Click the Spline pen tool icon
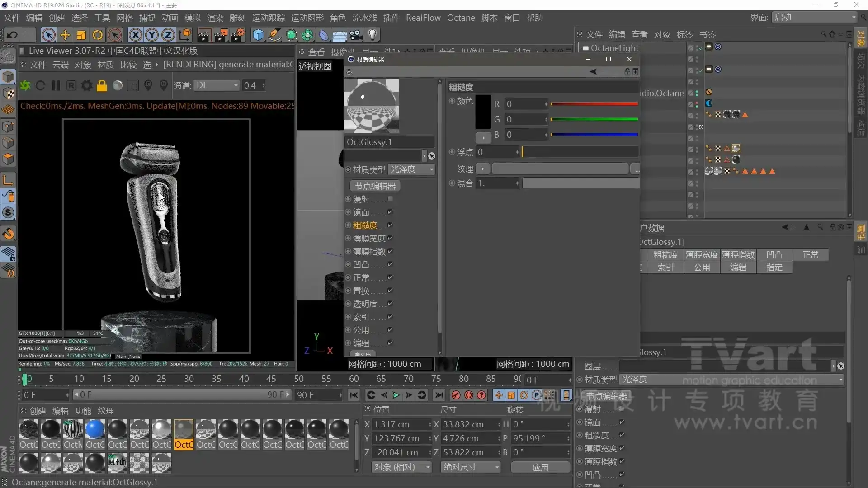The image size is (868, 488). pos(275,35)
